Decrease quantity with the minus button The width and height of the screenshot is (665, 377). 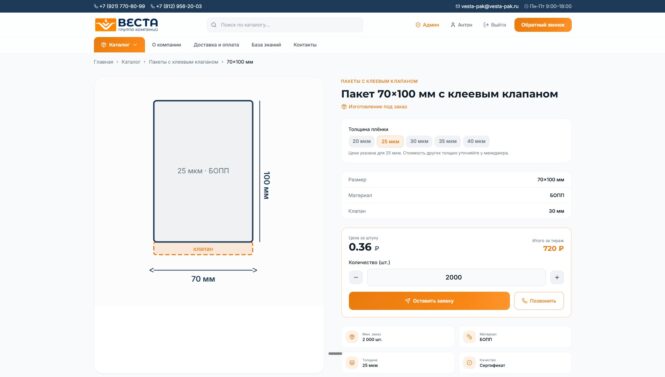[356, 277]
